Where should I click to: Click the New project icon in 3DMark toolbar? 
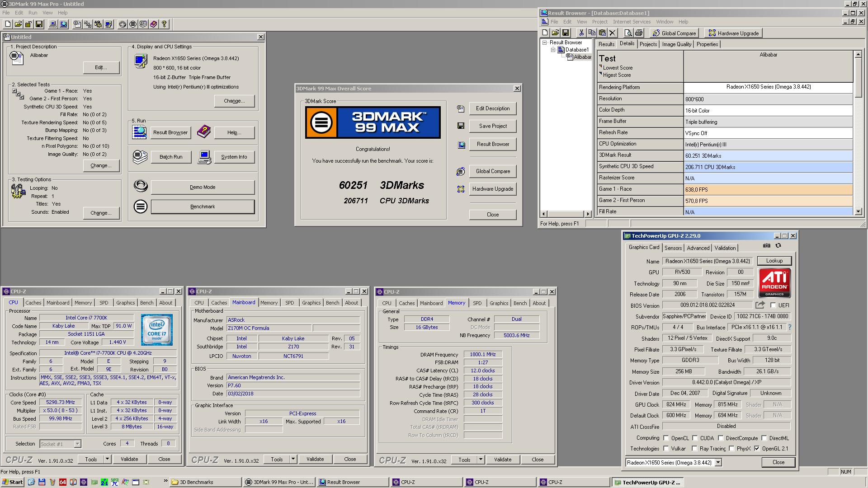pyautogui.click(x=8, y=24)
